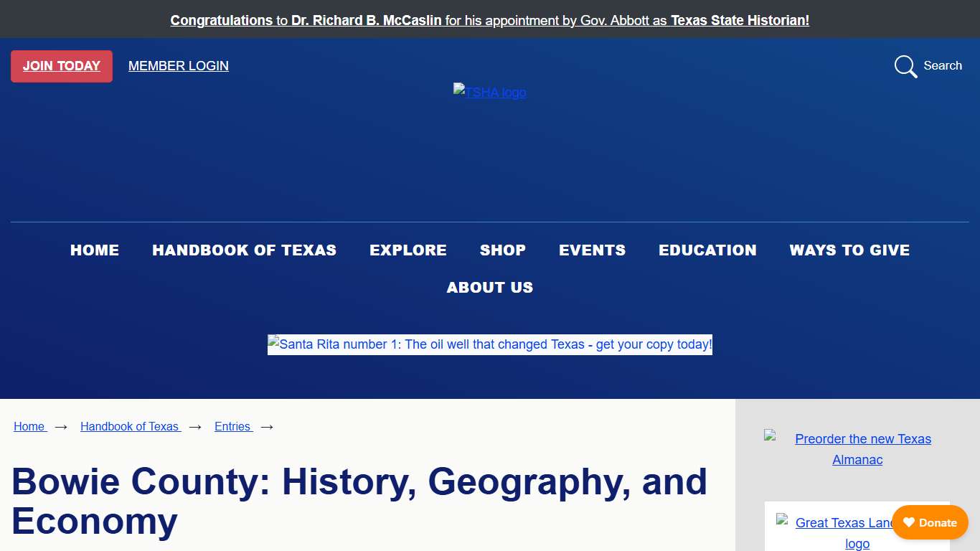Click the Entries breadcrumb link
This screenshot has height=551, width=980.
click(232, 426)
